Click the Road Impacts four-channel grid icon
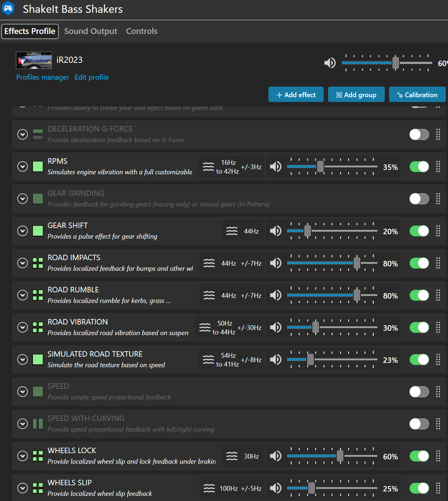 pyautogui.click(x=38, y=263)
